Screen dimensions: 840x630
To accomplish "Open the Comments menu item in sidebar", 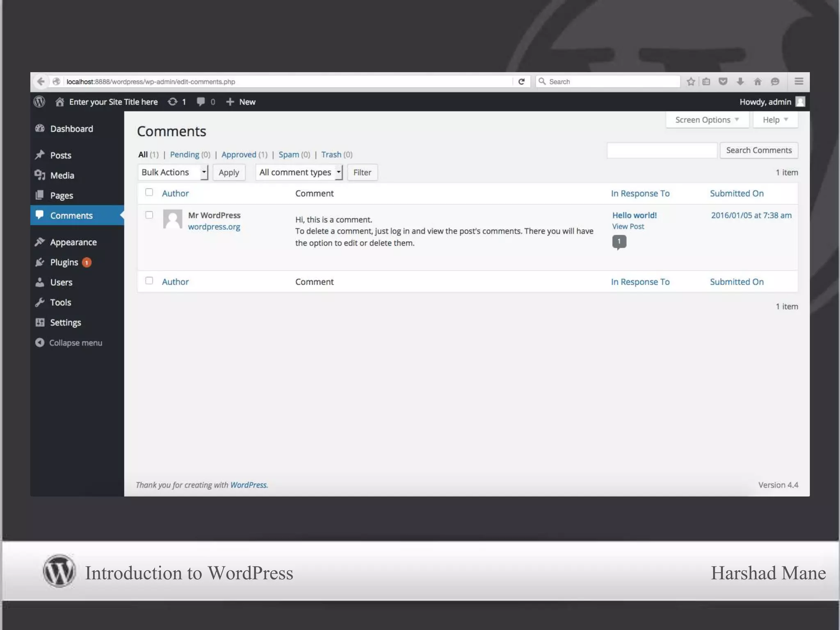I will pyautogui.click(x=77, y=215).
